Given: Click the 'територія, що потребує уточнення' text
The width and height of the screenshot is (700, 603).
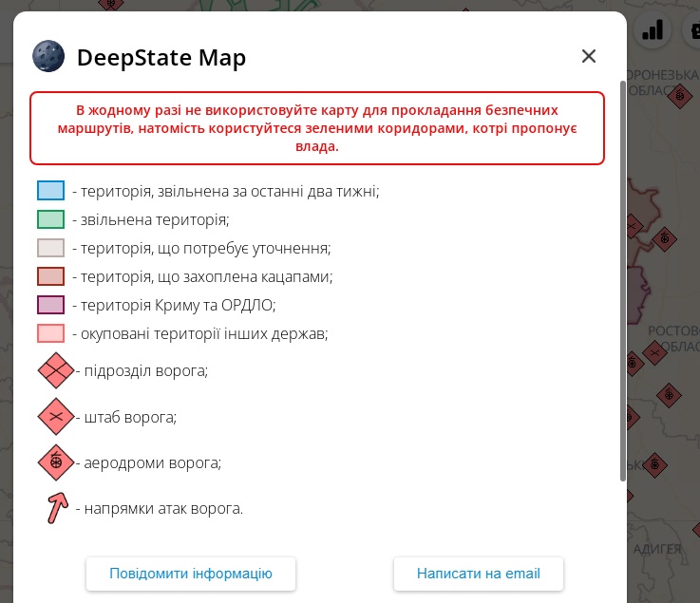Looking at the screenshot, I should [205, 248].
